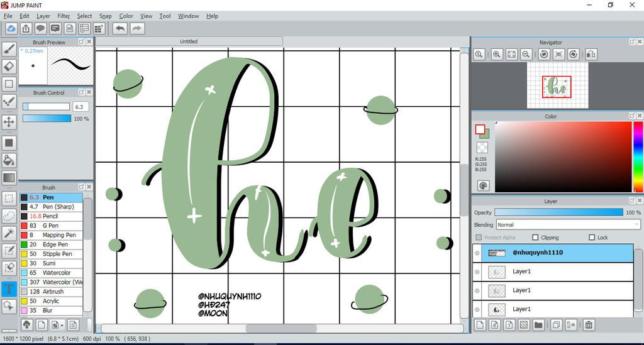Click the page document icon in toolbar
Screen dimensions: 644x345
pyautogui.click(x=70, y=28)
